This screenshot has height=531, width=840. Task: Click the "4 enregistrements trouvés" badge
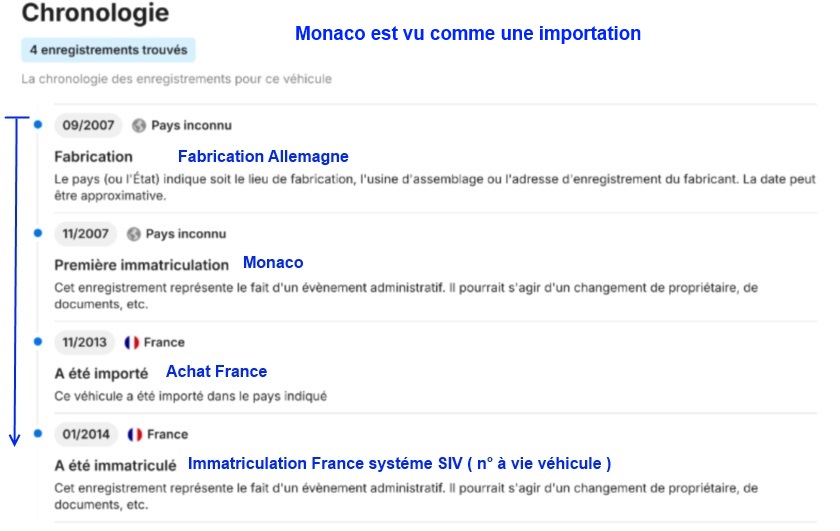(x=108, y=49)
